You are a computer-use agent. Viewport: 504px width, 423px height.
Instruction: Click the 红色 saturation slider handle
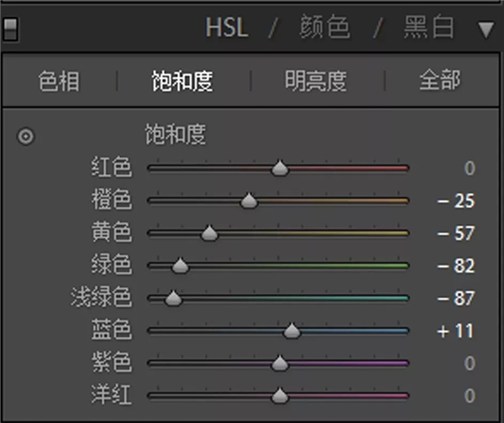[x=280, y=169]
